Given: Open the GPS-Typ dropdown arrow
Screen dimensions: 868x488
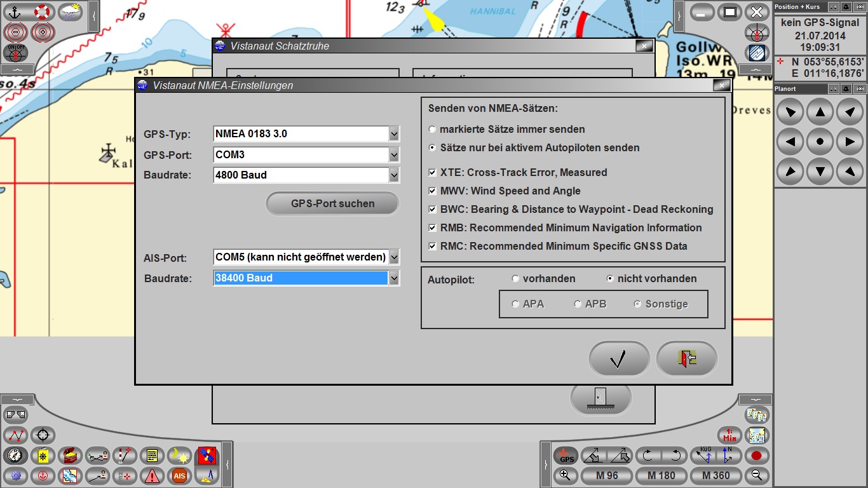Looking at the screenshot, I should [x=394, y=133].
